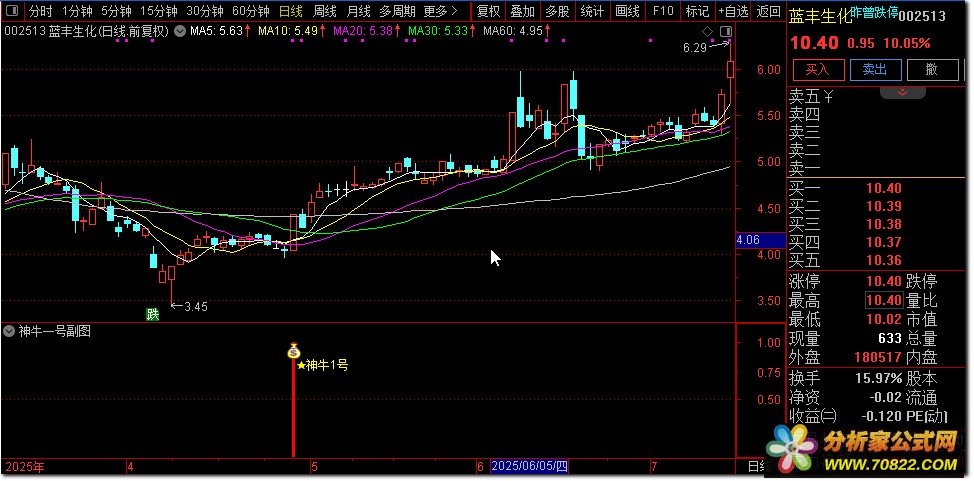Click the 标记 mark button
Image resolution: width=974 pixels, height=481 pixels.
(696, 11)
